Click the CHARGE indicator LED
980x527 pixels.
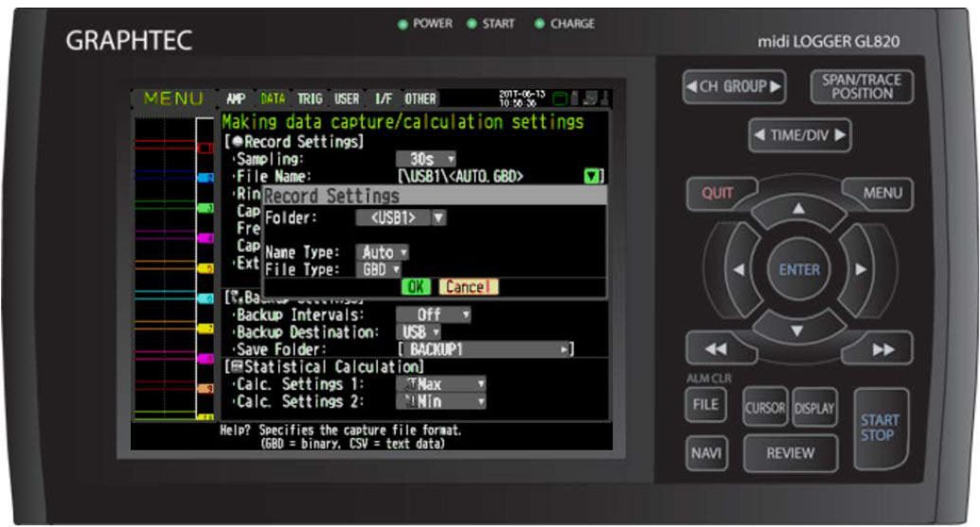tap(540, 24)
